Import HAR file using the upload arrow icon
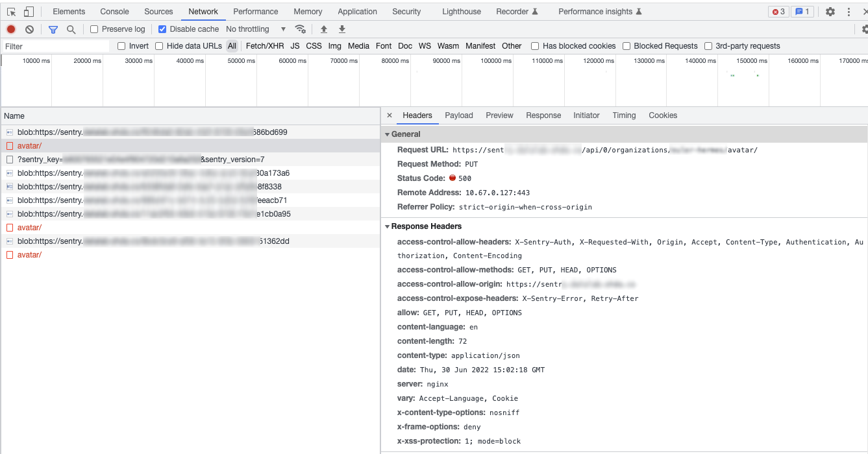This screenshot has width=868, height=454. point(323,29)
